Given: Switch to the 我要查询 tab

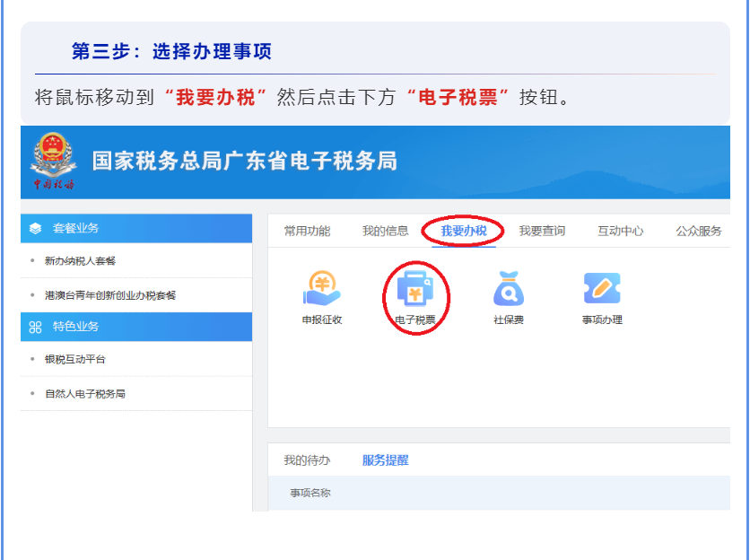Looking at the screenshot, I should coord(542,232).
